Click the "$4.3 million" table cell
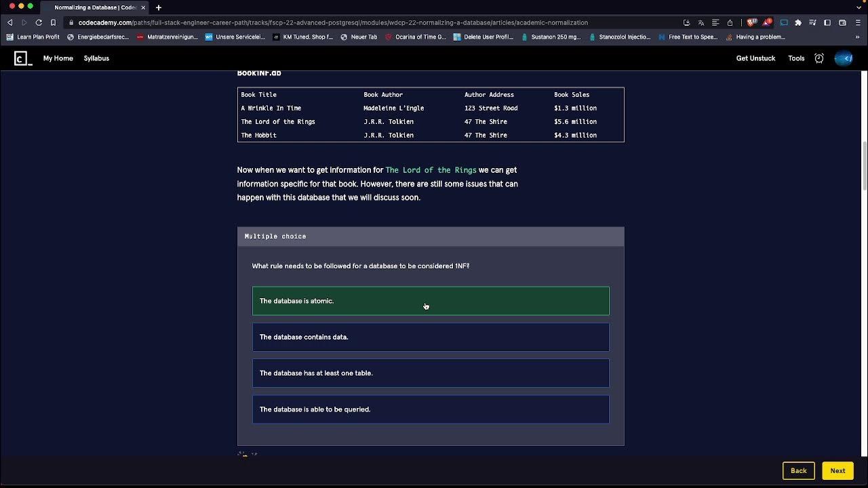The width and height of the screenshot is (868, 488). [x=575, y=136]
